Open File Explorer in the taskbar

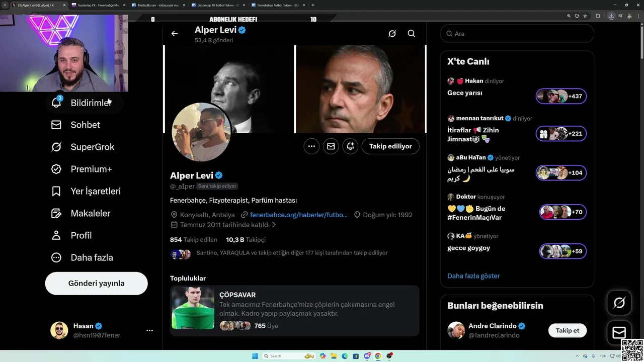tap(334, 356)
